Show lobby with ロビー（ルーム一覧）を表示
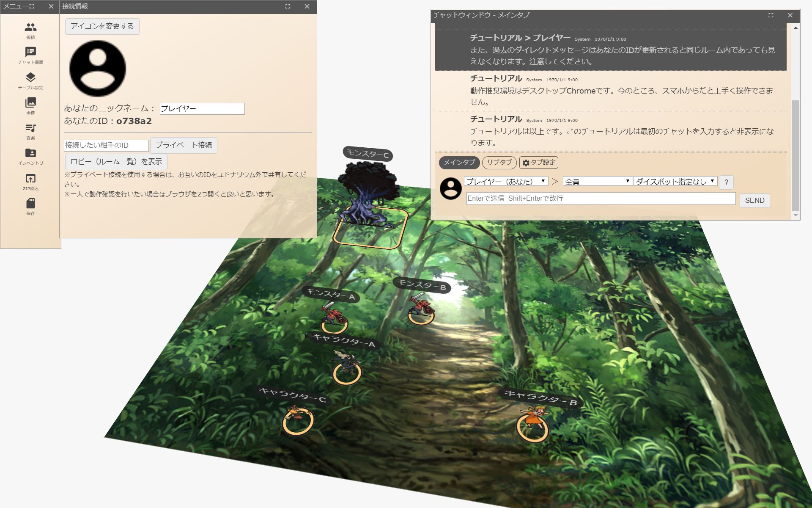The image size is (812, 508). (x=116, y=162)
